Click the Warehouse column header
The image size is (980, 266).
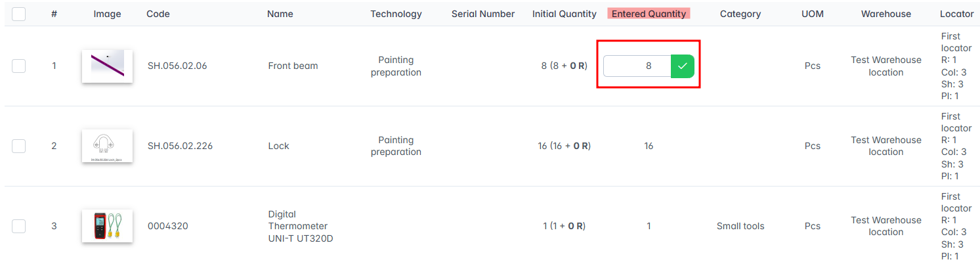886,14
